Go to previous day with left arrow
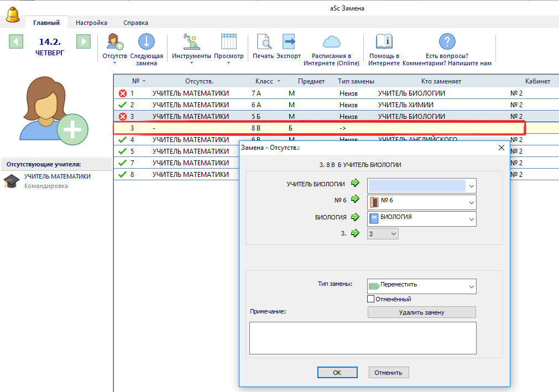The width and height of the screenshot is (559, 392). pos(16,41)
